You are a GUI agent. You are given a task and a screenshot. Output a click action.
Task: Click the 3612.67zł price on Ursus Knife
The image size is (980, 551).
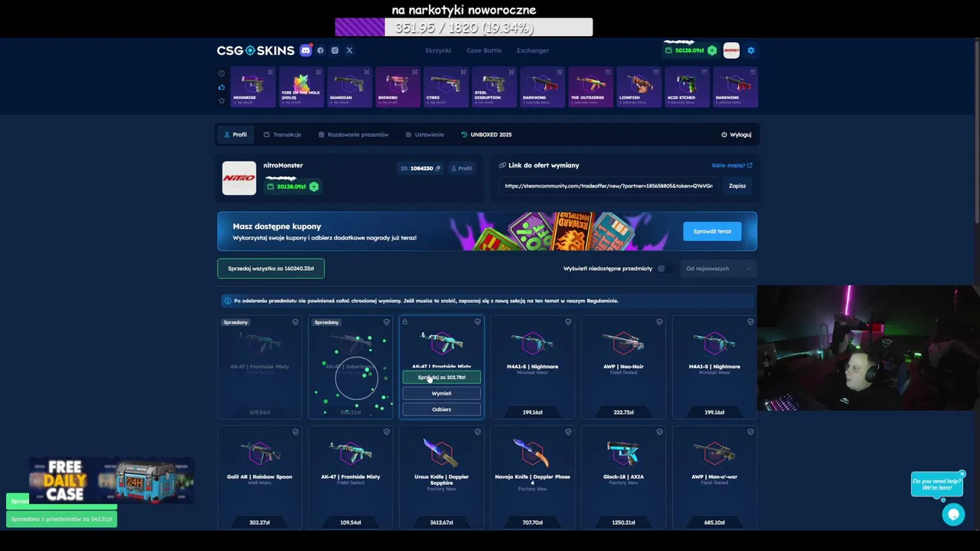click(x=442, y=523)
